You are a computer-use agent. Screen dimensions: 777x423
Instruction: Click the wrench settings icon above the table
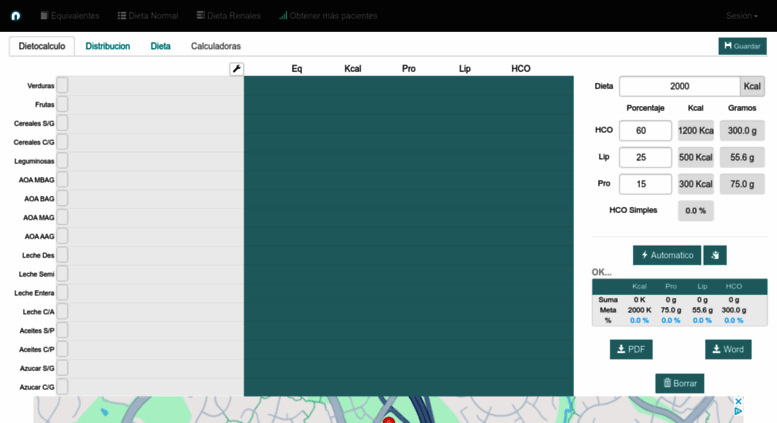coord(237,69)
